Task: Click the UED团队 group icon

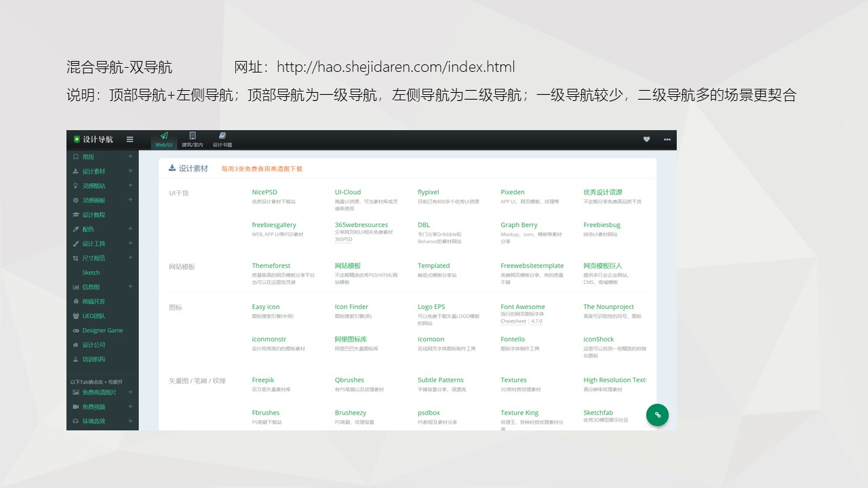Action: 76,316
